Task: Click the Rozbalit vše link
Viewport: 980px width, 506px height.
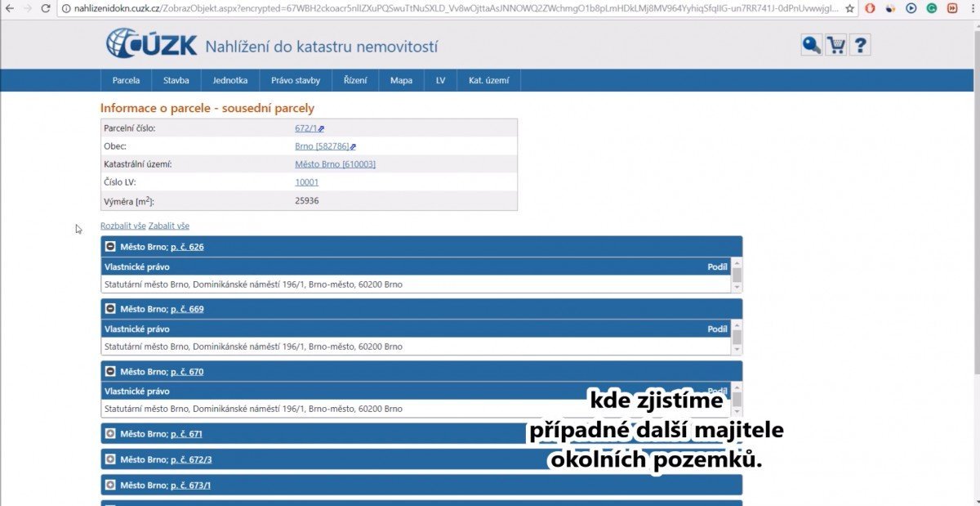Action: [123, 226]
